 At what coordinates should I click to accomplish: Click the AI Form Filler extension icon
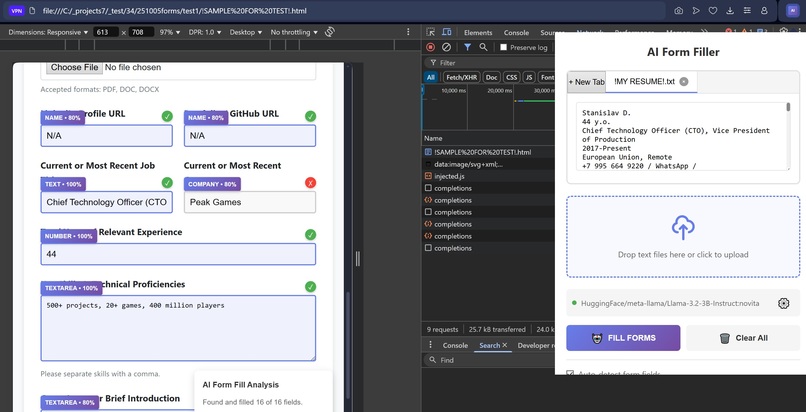pos(792,10)
